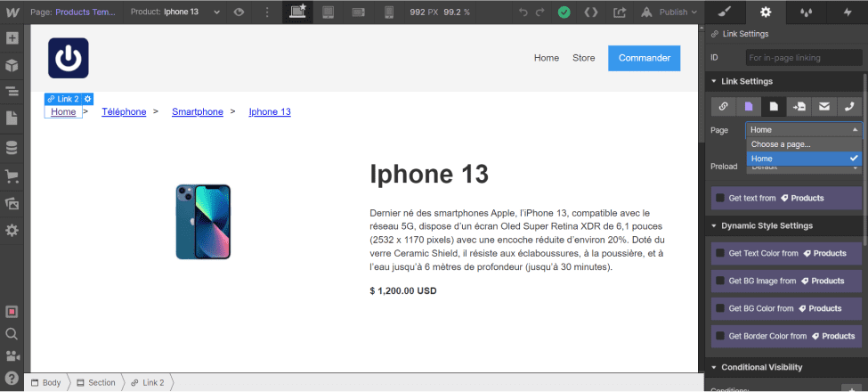The width and height of the screenshot is (868, 392).
Task: Click the Téléphone breadcrumb link
Action: tap(124, 111)
